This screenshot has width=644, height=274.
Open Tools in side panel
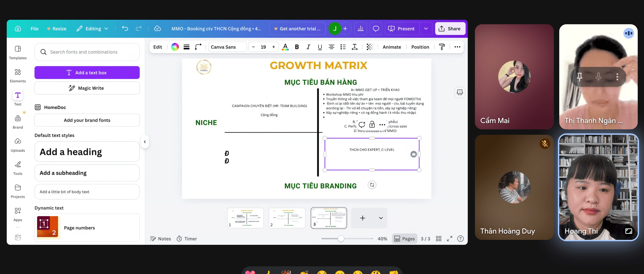point(18,168)
